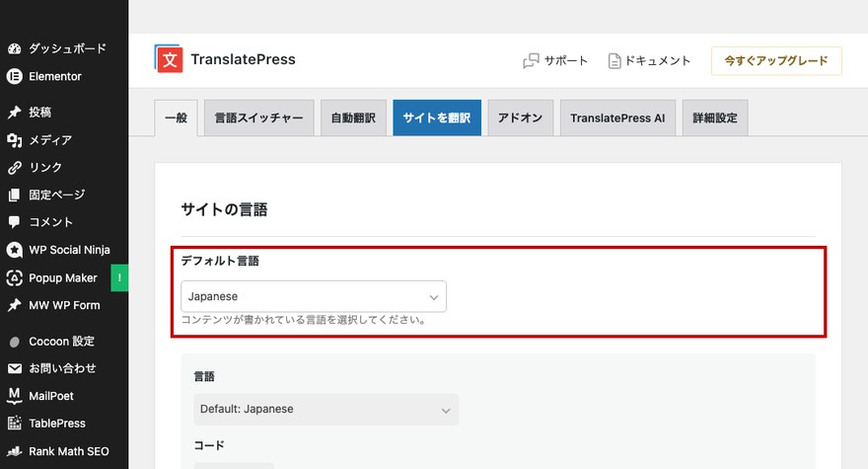This screenshot has height=469, width=868.
Task: Click the media icon beside メディア
Action: (15, 140)
